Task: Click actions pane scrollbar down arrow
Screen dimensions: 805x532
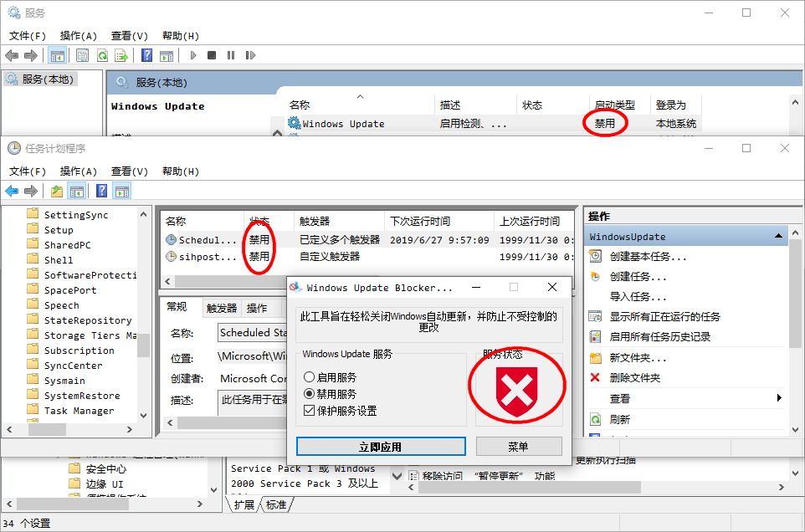Action: [x=795, y=430]
